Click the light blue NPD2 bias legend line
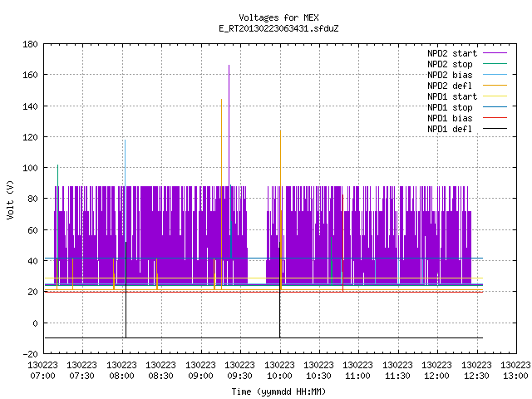Screen dimensions: 532x399 (x=495, y=74)
